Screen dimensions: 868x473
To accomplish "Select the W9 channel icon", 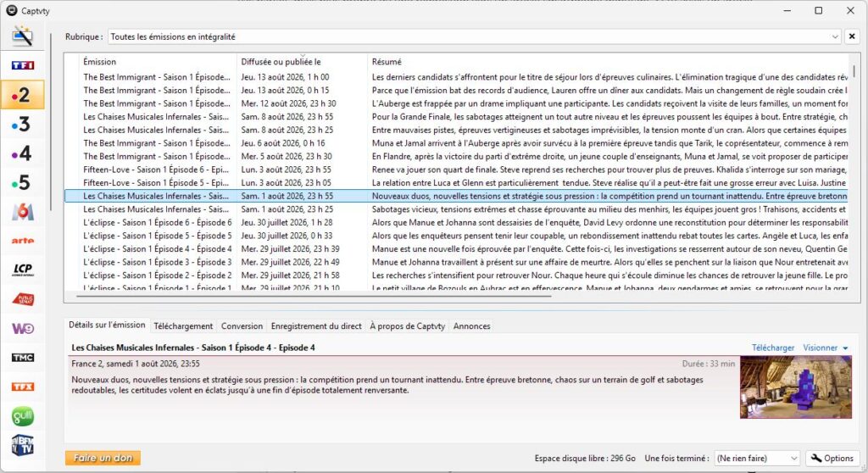I will coord(23,328).
